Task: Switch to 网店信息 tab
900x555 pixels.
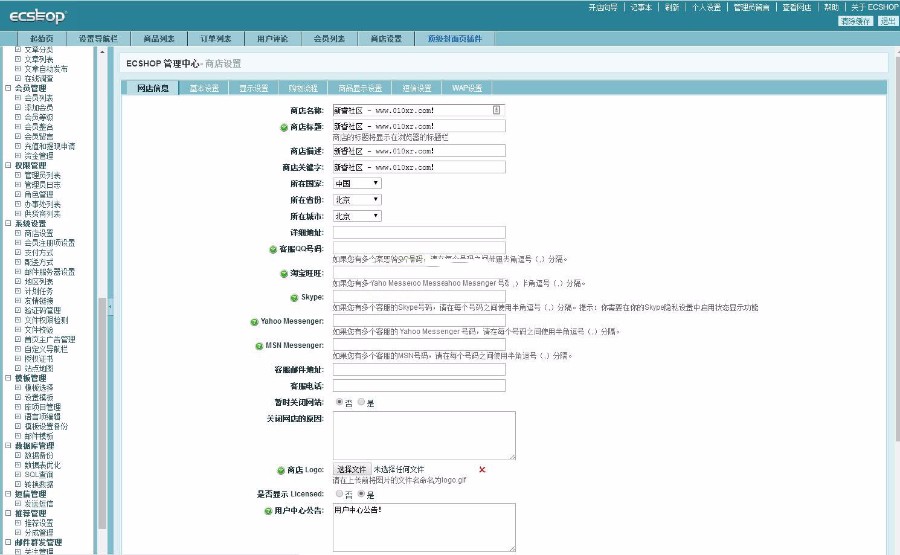Action: [x=153, y=88]
